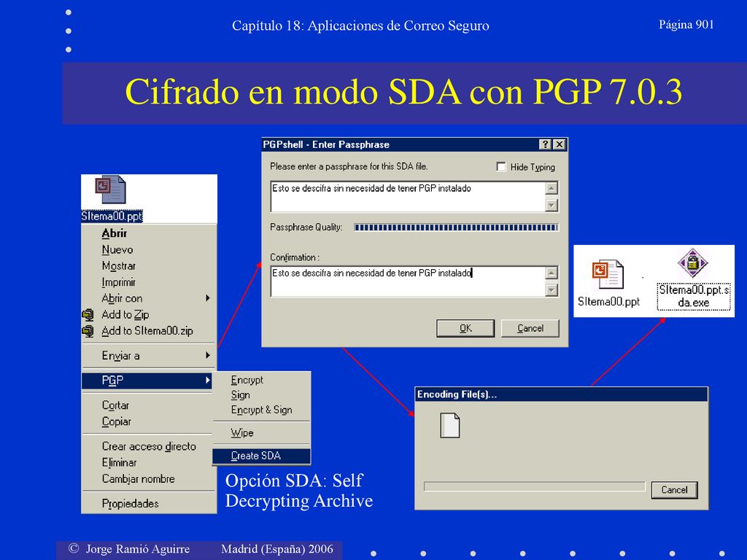Click the help question mark in the PGPshell title bar

click(546, 145)
